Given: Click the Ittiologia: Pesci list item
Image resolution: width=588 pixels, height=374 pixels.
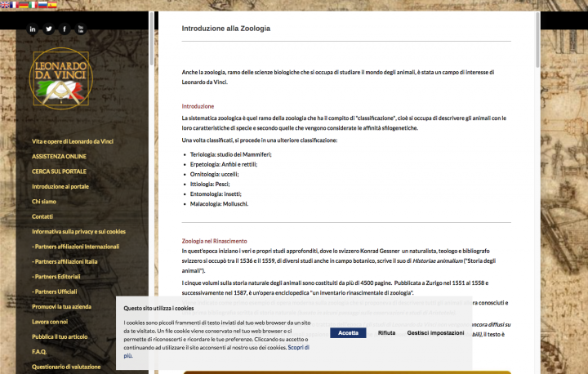Looking at the screenshot, I should [210, 184].
